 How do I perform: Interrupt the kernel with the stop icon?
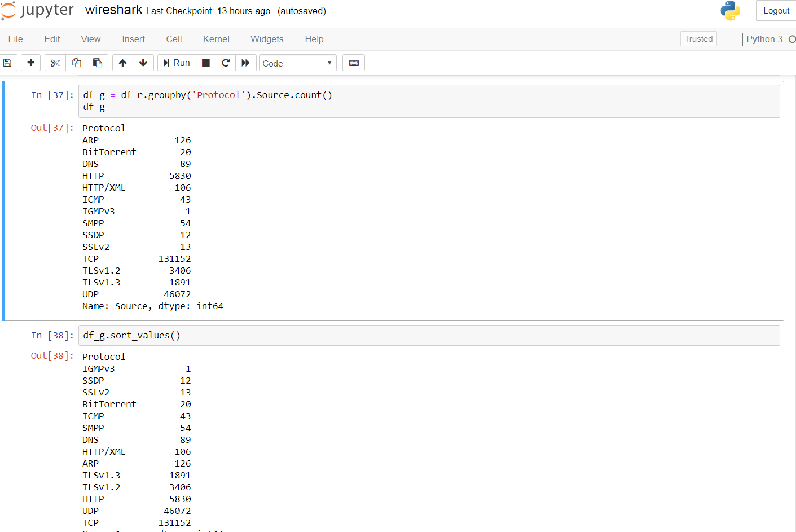tap(206, 63)
